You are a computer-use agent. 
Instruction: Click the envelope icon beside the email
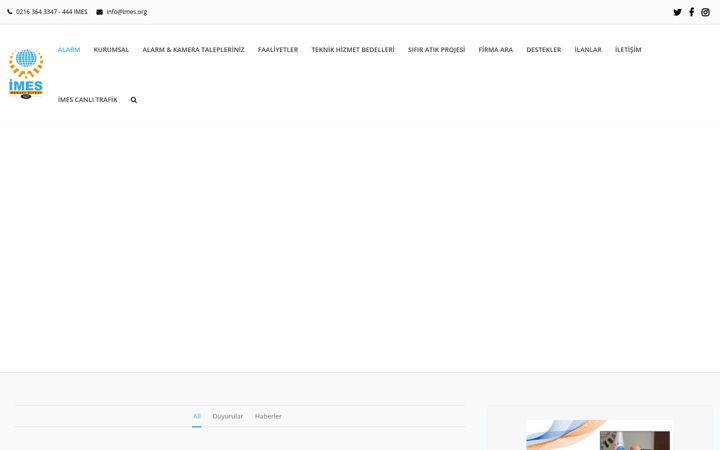[100, 12]
